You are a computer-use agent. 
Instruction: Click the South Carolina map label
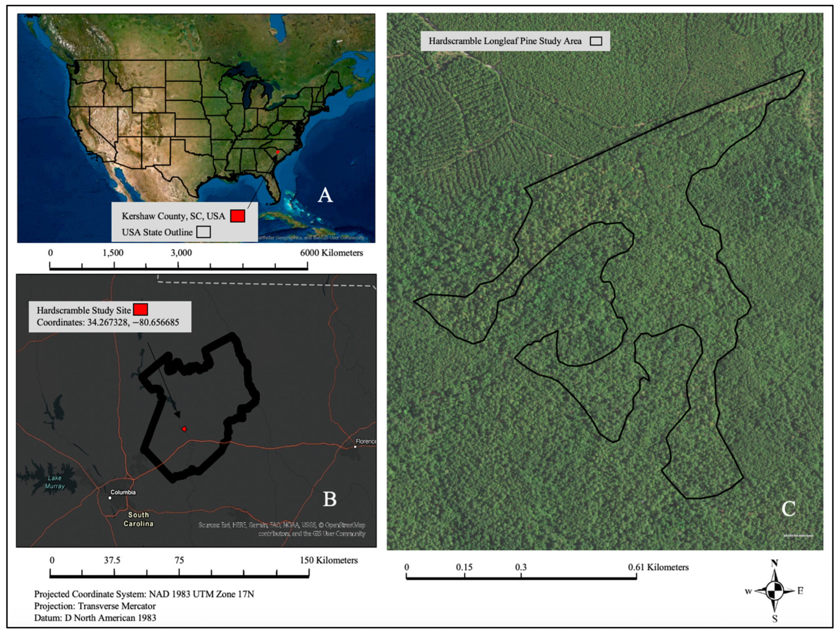[x=138, y=519]
